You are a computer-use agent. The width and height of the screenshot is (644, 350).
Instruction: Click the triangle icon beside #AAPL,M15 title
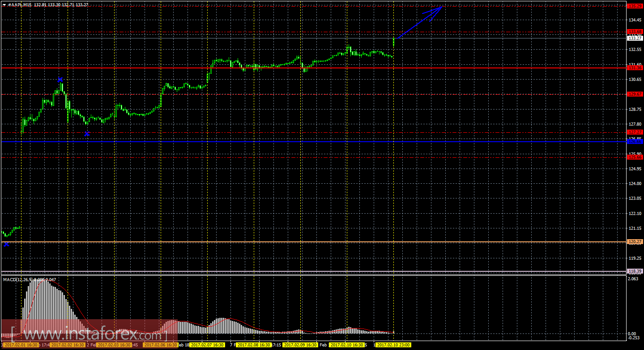4,4
